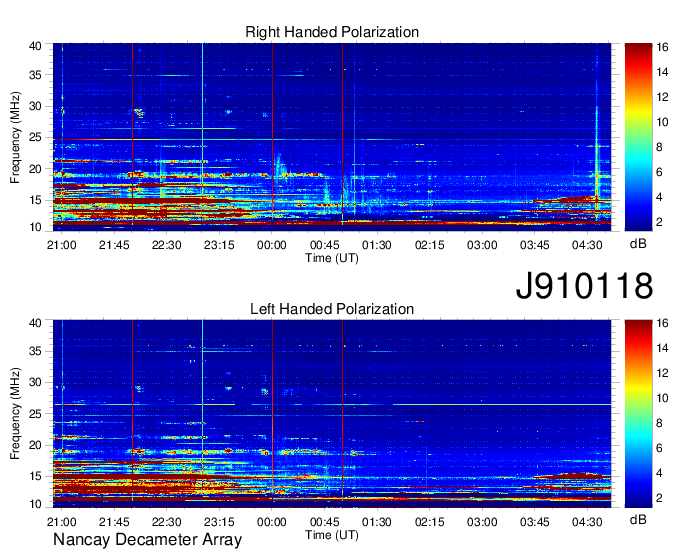Image resolution: width=680 pixels, height=552 pixels.
Task: Click the 02:15 time tick on upper plot
Action: (429, 245)
